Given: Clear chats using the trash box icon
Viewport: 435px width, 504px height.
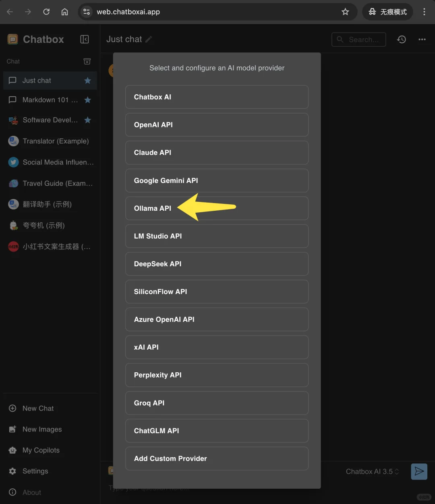Looking at the screenshot, I should click(87, 61).
